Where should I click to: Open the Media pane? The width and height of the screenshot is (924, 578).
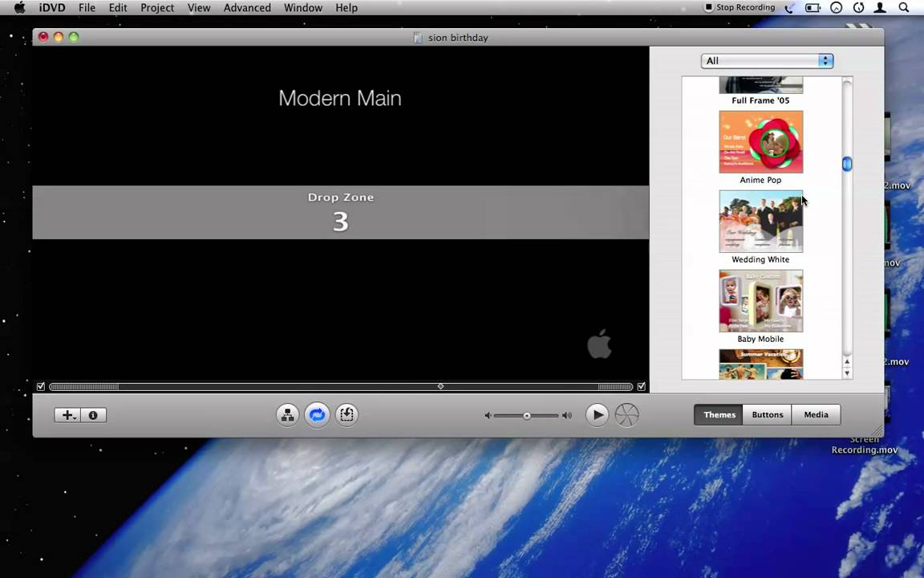(x=816, y=414)
